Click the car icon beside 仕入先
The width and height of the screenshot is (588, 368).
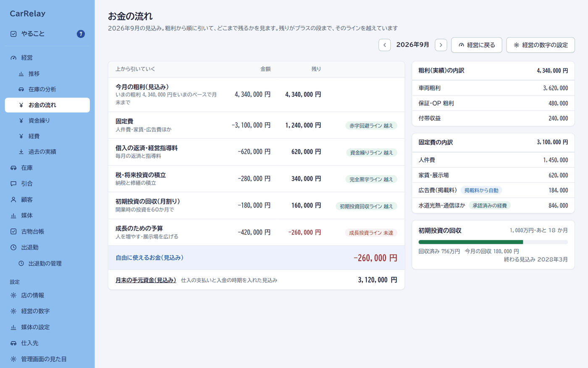coord(13,343)
